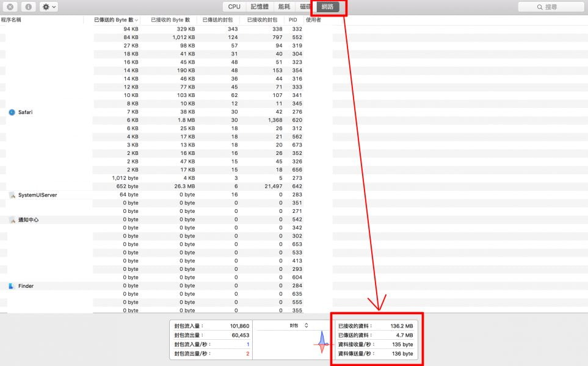Open the gear action menu in toolbar
This screenshot has height=366, width=588.
[x=48, y=7]
